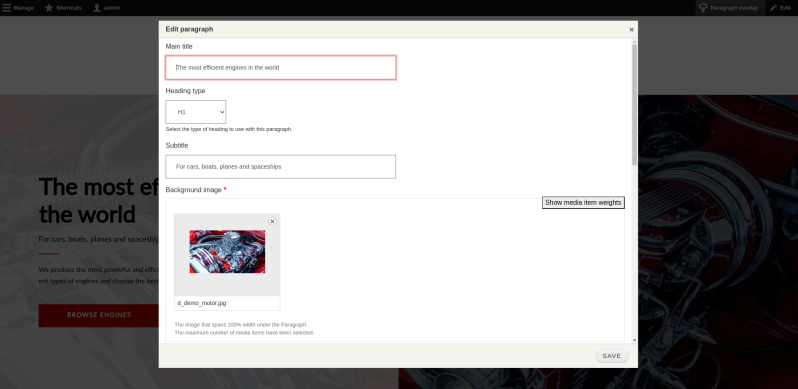Viewport: 798px width, 389px height.
Task: Save the paragraph changes
Action: click(612, 356)
